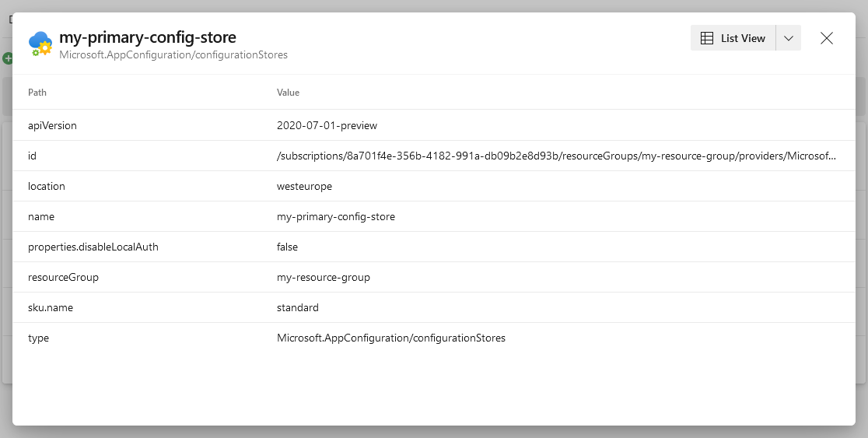
Task: Click the type path cell
Action: point(38,338)
